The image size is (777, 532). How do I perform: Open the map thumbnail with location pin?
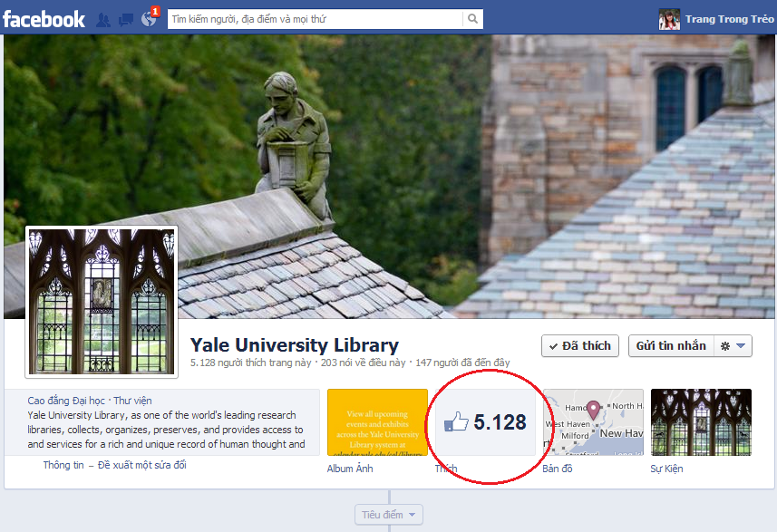[x=593, y=422]
